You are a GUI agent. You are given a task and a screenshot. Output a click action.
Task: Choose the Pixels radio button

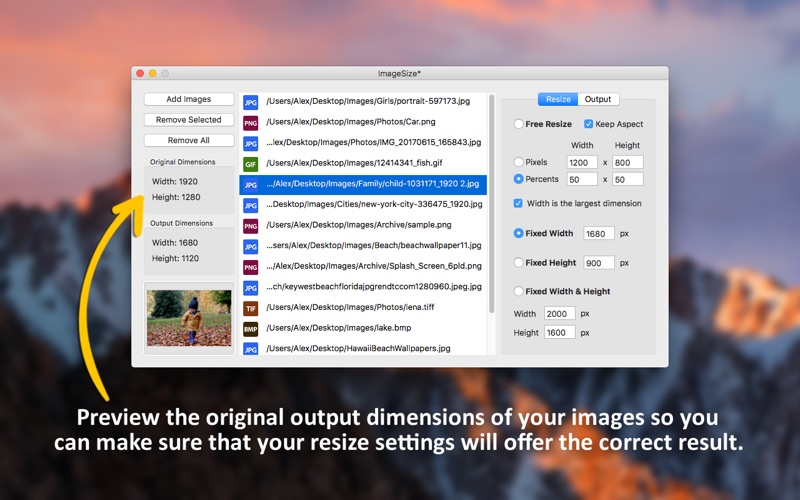coord(518,162)
